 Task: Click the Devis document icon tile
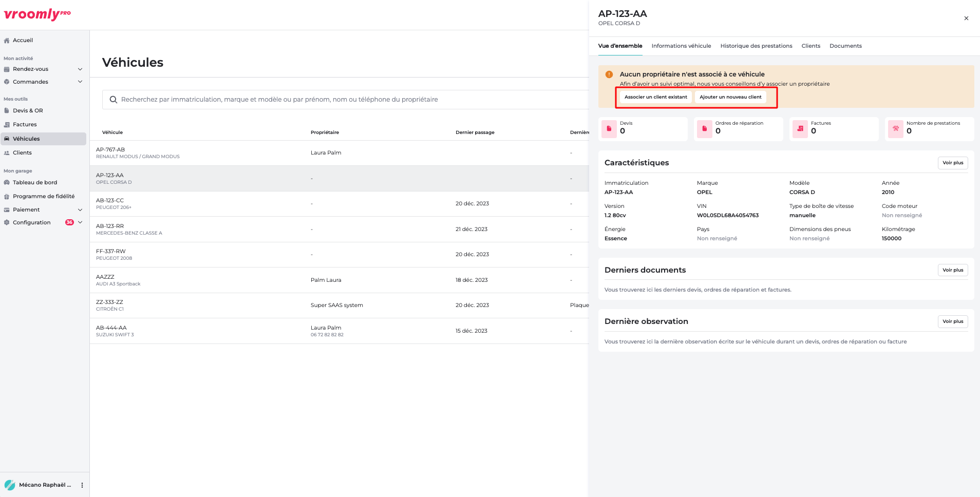tap(609, 129)
